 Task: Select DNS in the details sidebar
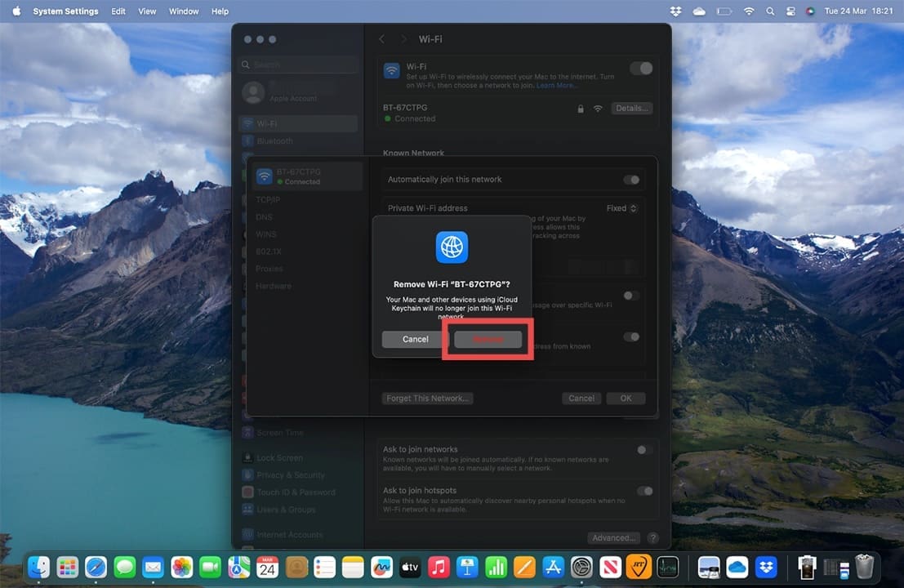click(x=264, y=216)
